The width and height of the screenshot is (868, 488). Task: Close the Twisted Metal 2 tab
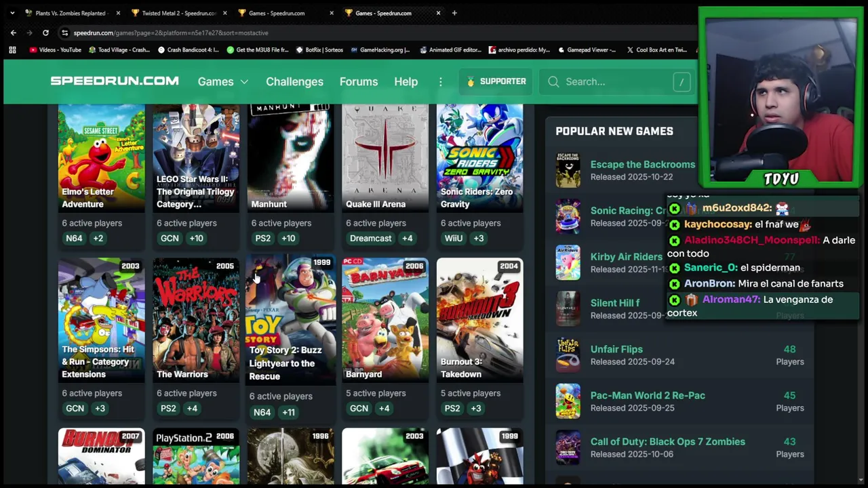pyautogui.click(x=225, y=13)
